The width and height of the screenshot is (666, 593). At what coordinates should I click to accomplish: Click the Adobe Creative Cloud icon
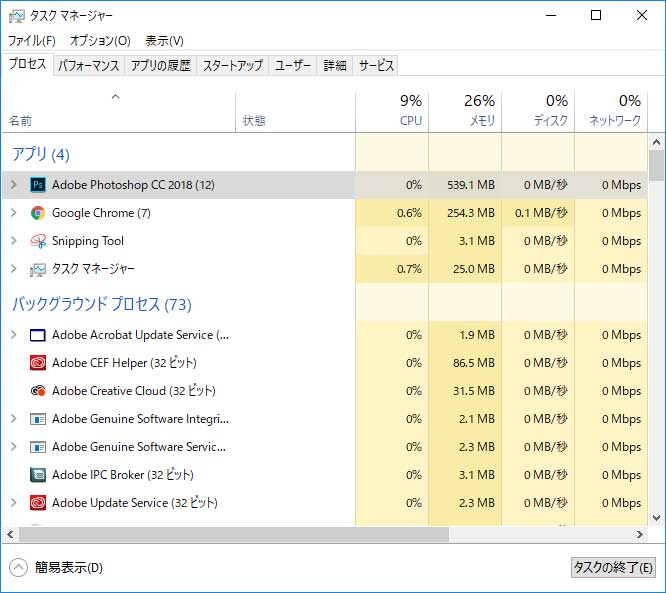point(38,391)
